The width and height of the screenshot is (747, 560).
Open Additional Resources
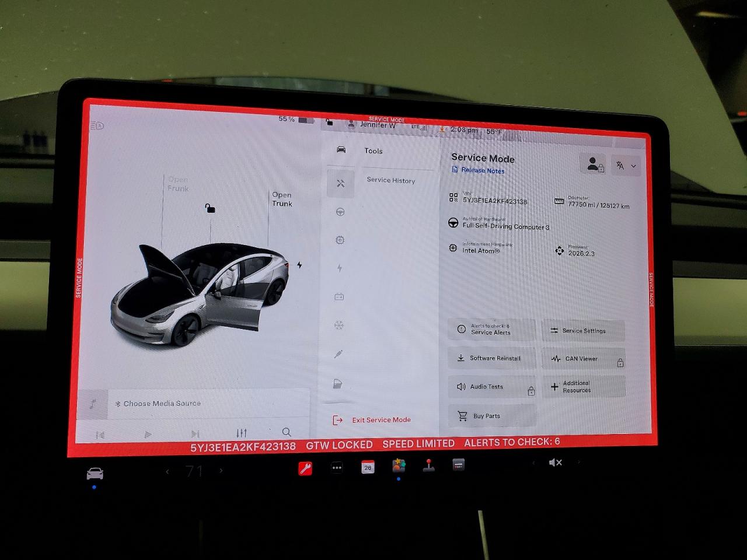(584, 387)
